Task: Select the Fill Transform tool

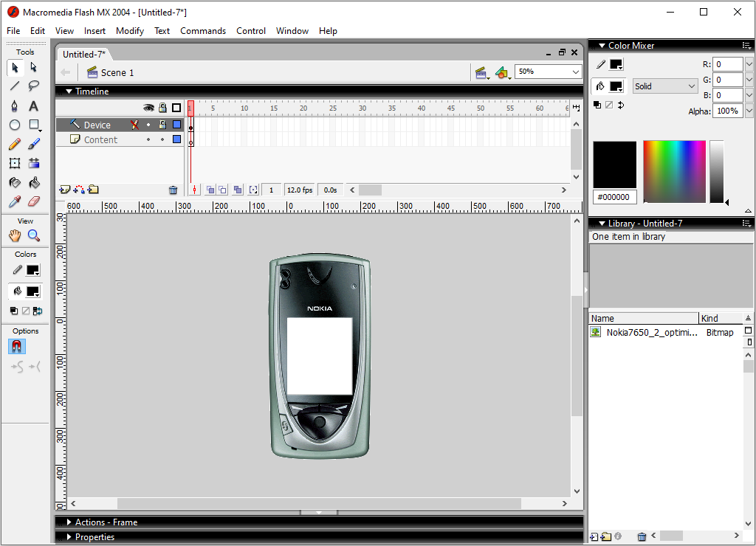Action: click(34, 163)
